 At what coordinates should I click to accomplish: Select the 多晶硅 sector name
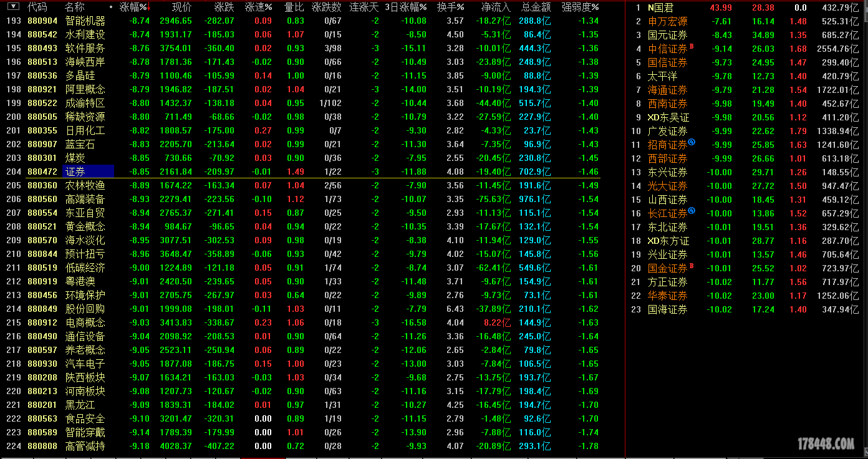click(x=80, y=75)
